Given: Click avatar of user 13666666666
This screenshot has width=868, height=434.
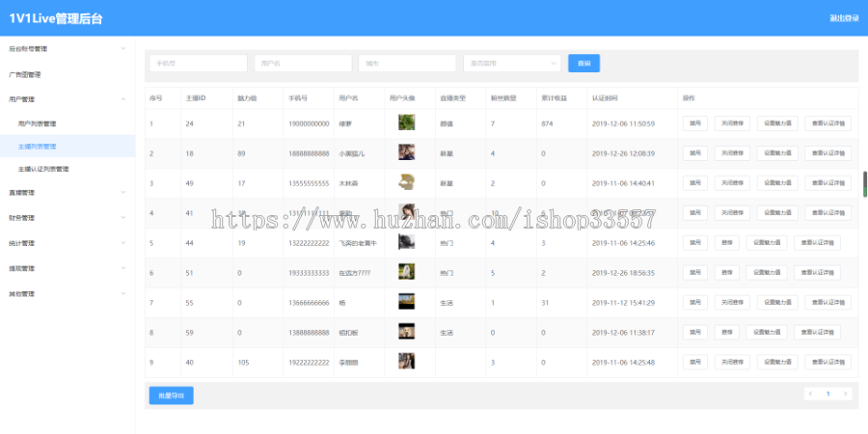Looking at the screenshot, I should pyautogui.click(x=406, y=302).
